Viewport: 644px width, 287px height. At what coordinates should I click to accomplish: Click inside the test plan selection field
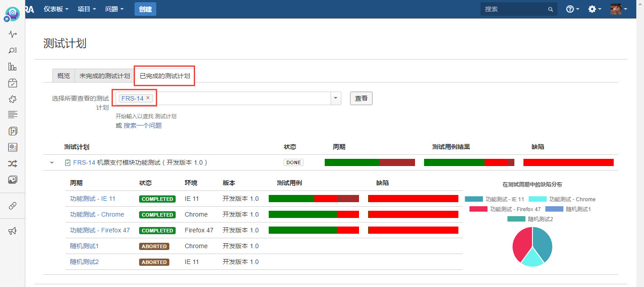coord(228,98)
